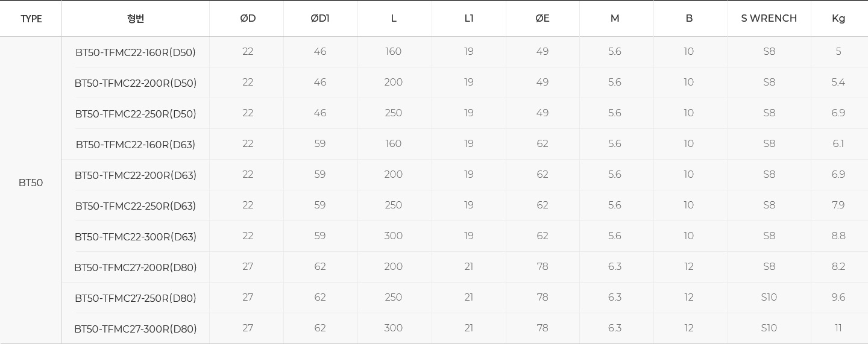Select model BT50-TFMC27-200R(D80)
This screenshot has height=344, width=868.
(136, 267)
